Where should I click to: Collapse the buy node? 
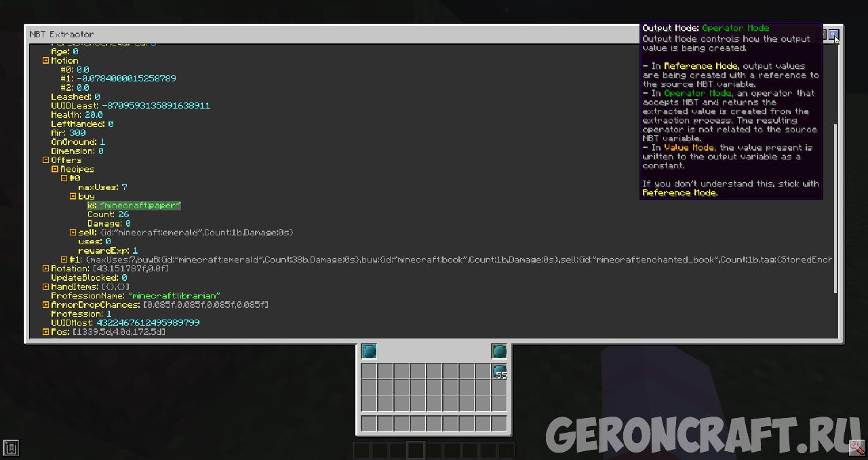coord(73,196)
